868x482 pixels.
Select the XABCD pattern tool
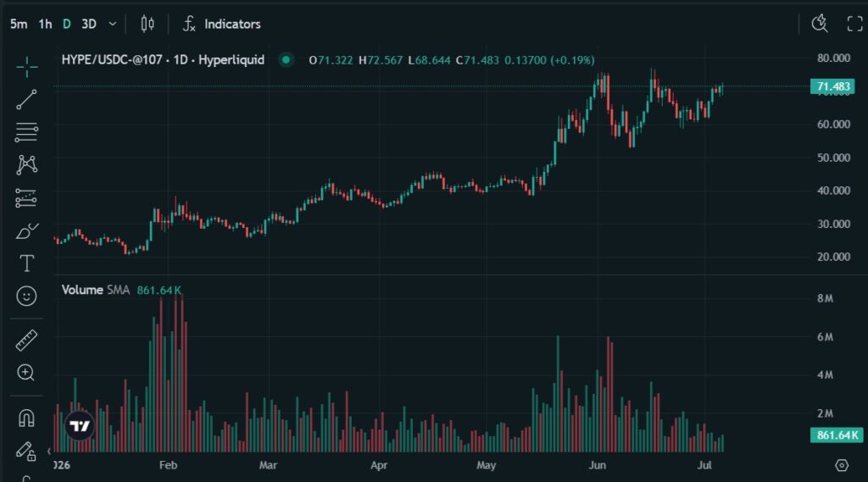pyautogui.click(x=26, y=165)
